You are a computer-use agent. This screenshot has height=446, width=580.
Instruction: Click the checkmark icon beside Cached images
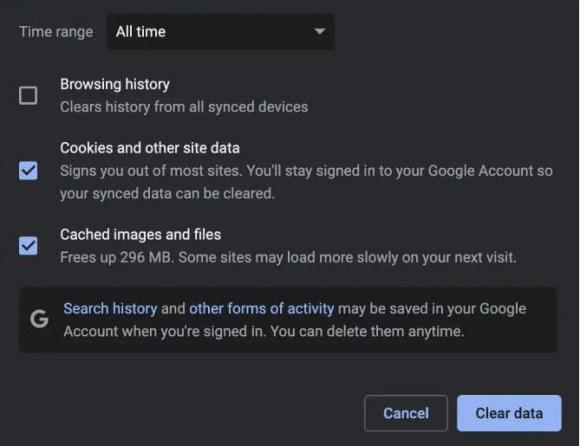pos(28,246)
